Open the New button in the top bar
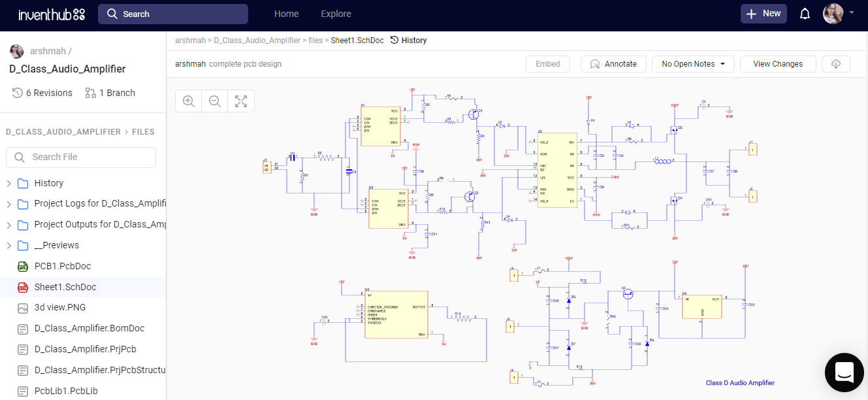 coord(764,13)
